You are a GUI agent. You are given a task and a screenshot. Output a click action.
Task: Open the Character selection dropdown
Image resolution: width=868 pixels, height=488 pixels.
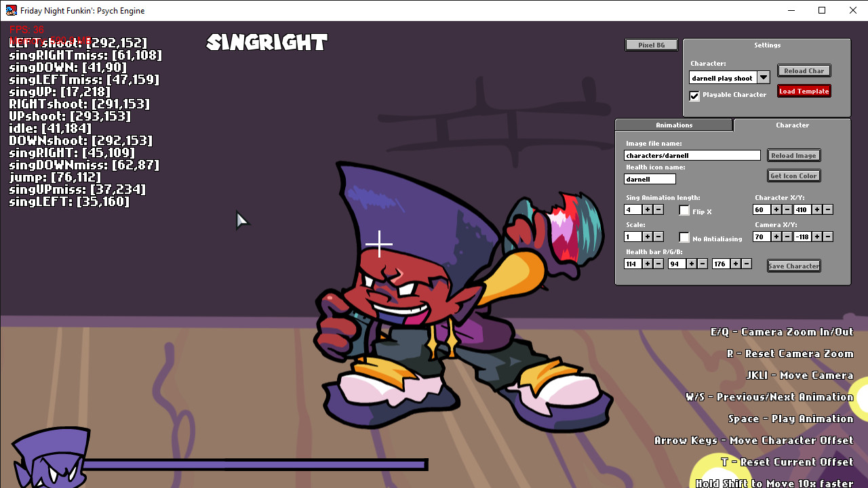point(764,77)
